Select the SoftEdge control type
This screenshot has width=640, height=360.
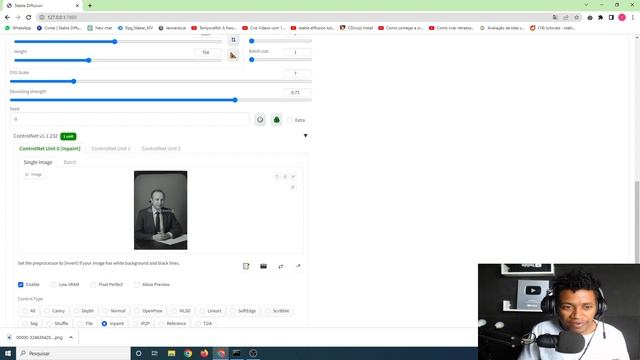pos(243,311)
